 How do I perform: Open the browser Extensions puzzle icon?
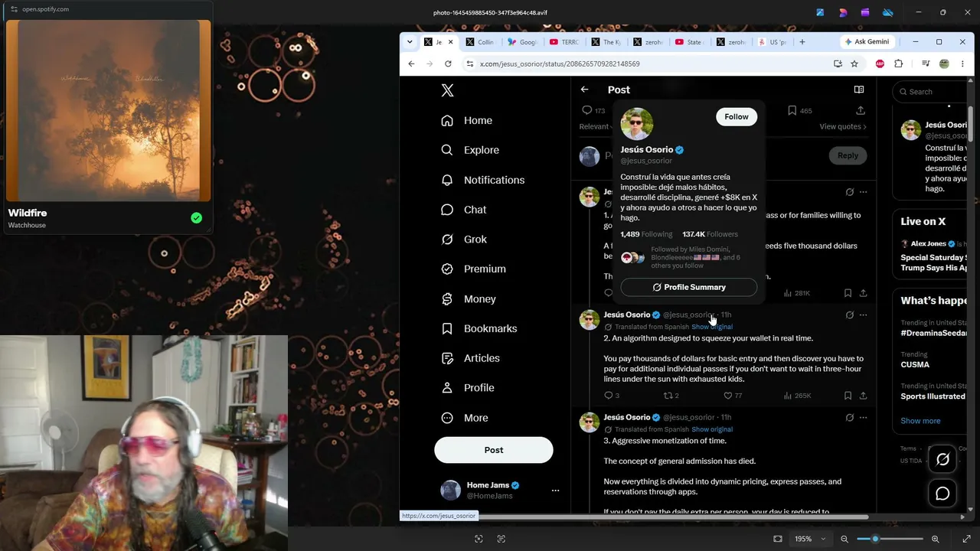coord(899,64)
